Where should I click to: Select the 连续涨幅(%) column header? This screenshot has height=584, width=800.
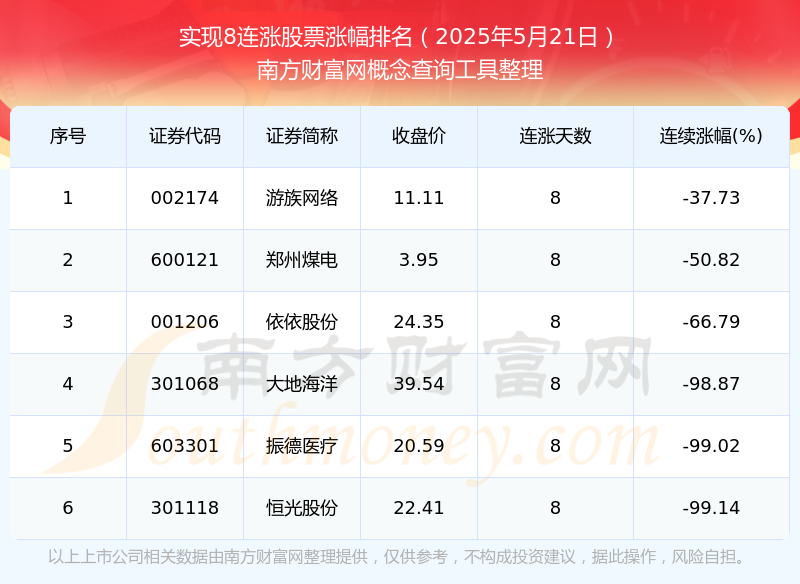tap(711, 136)
